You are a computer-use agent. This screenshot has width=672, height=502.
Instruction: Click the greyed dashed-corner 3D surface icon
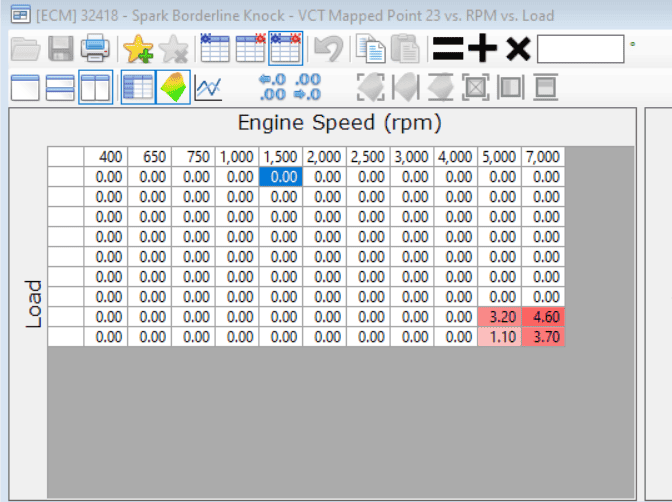(x=371, y=87)
